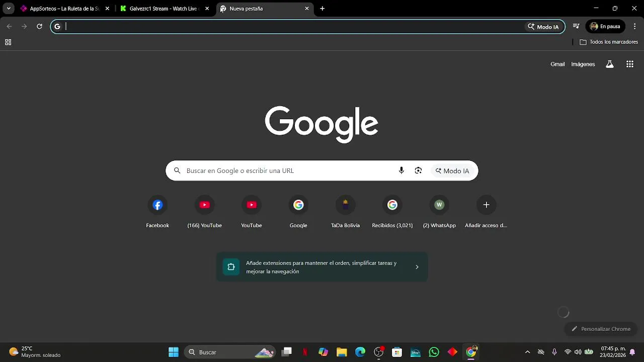Click Modo IA button in the search box
644x362 pixels.
(452, 171)
